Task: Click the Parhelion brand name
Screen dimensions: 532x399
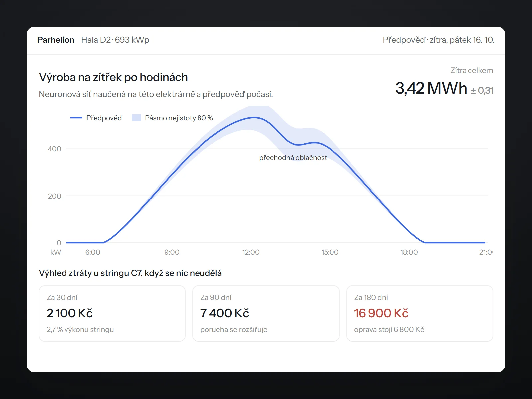Action: [x=56, y=40]
